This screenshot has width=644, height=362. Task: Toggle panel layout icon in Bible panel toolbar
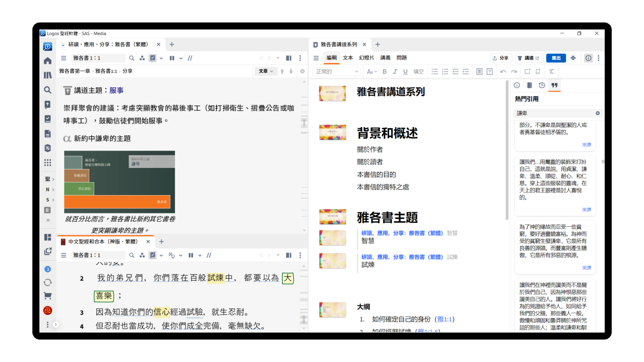[x=289, y=255]
